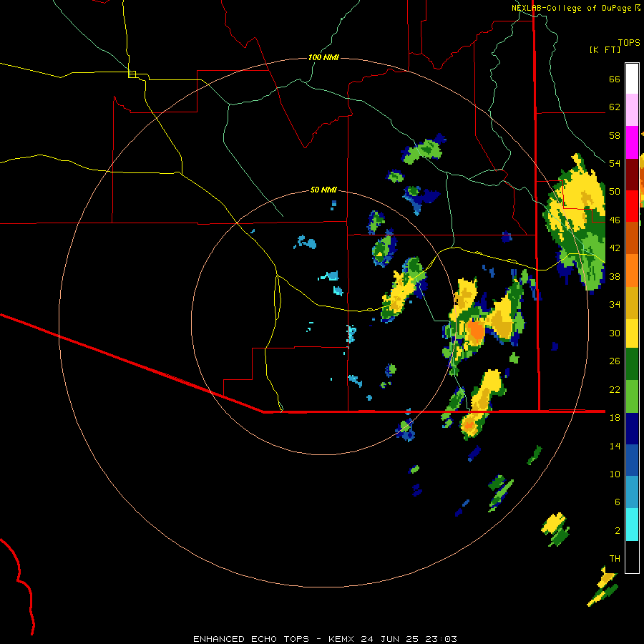
Task: Click the legend value 26
Action: coord(615,361)
